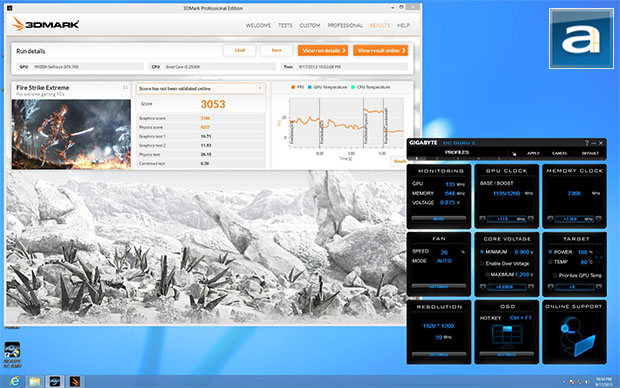The image size is (620, 388).
Task: Click the OSD monitor grid icon
Action: (x=507, y=335)
